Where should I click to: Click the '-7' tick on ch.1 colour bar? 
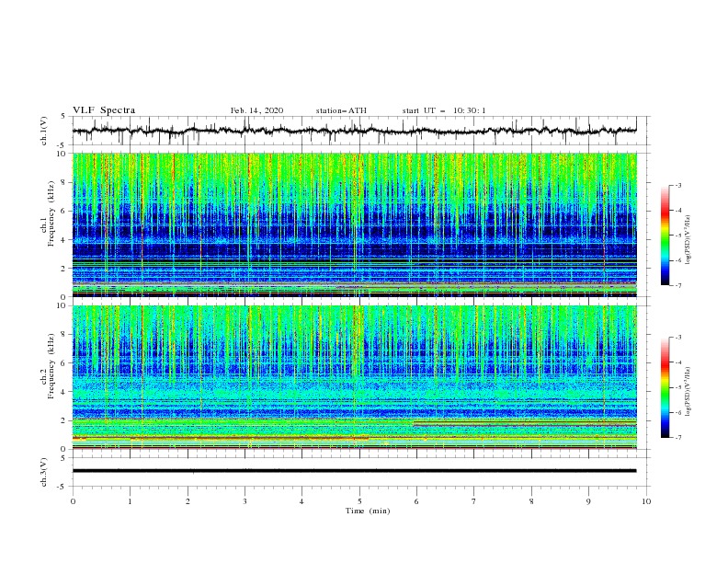[x=678, y=286]
